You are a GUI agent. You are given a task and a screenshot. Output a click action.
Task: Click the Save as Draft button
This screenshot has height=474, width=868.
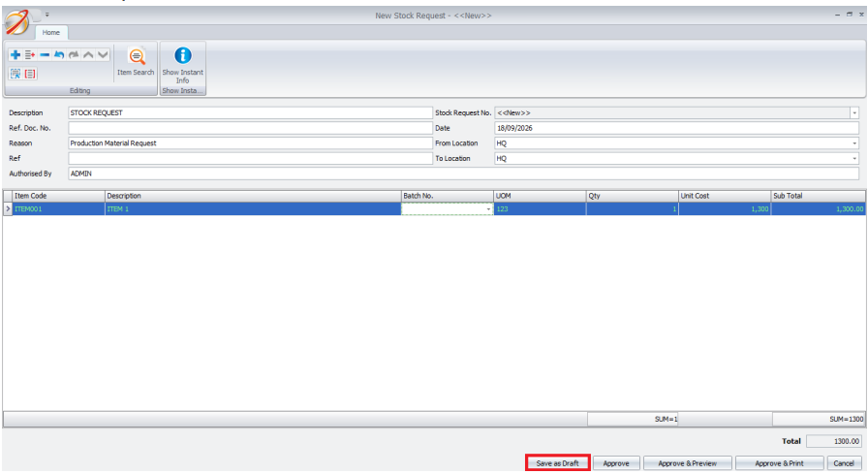click(x=557, y=463)
